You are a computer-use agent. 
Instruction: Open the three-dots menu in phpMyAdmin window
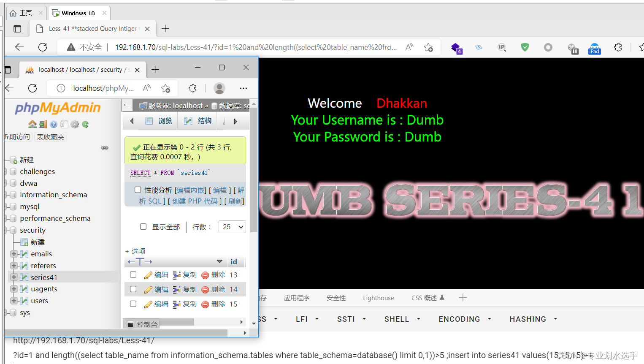click(x=244, y=88)
